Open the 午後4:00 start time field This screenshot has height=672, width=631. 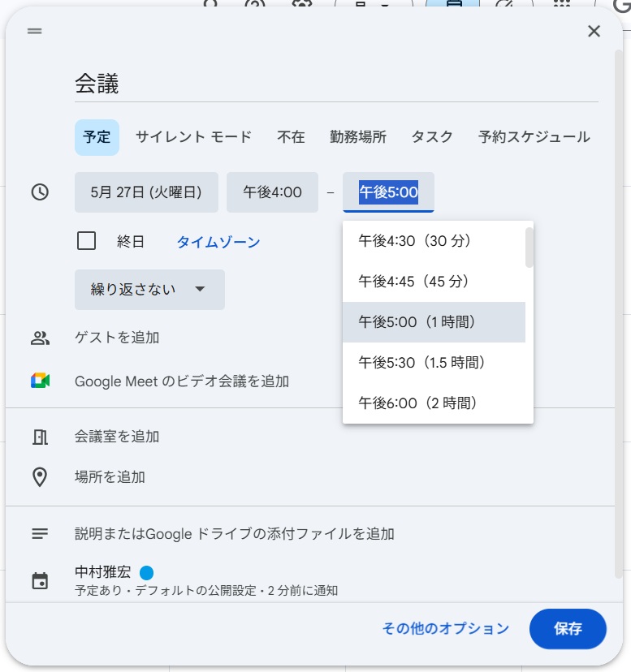point(272,192)
